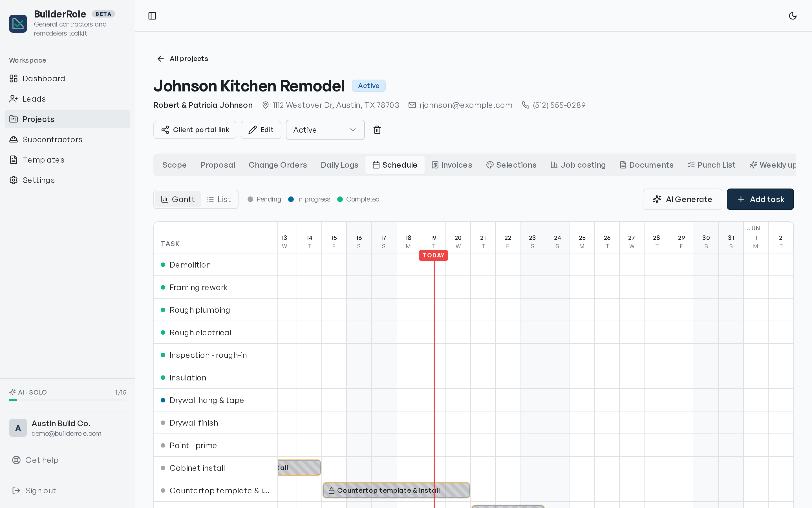Open the Active status dropdown
812x508 pixels.
pos(325,130)
